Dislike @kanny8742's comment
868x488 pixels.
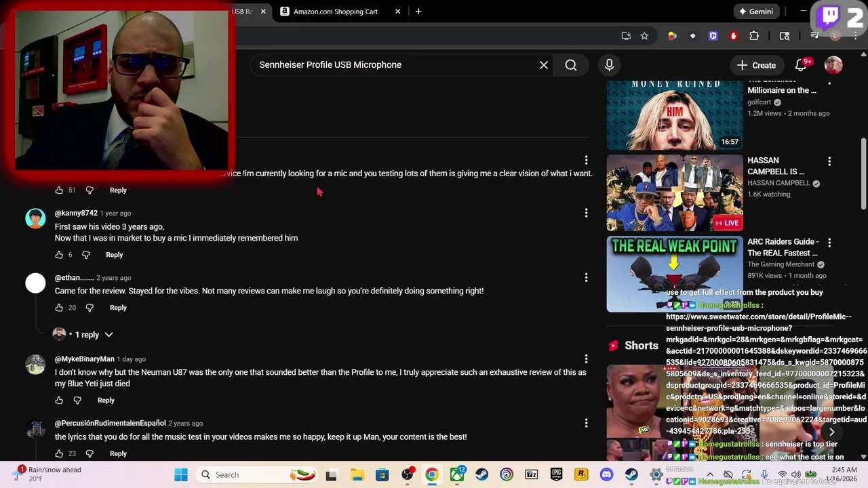[85, 255]
